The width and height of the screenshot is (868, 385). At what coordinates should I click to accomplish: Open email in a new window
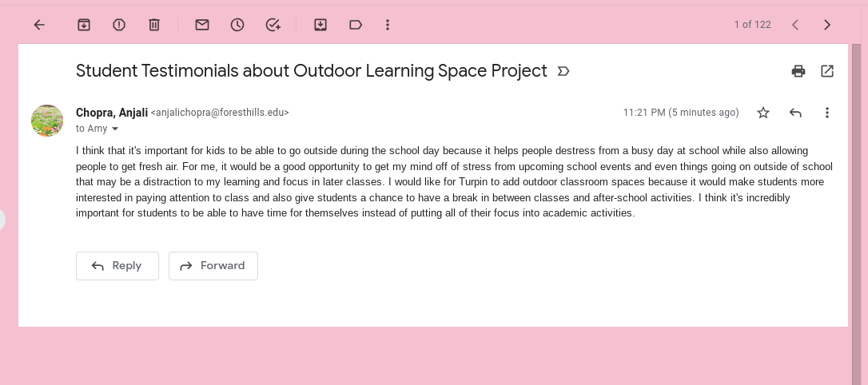(x=827, y=71)
